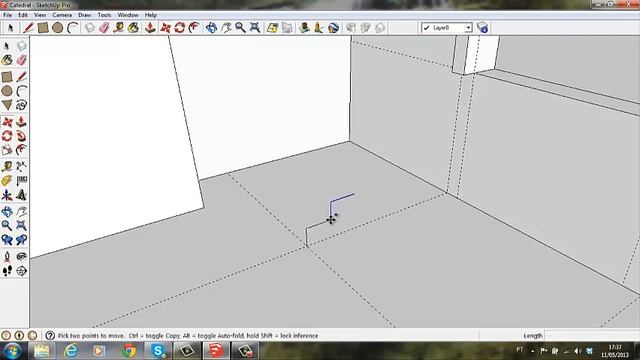Go to Next camera view
Screen dimensions: 640x360
21,240
